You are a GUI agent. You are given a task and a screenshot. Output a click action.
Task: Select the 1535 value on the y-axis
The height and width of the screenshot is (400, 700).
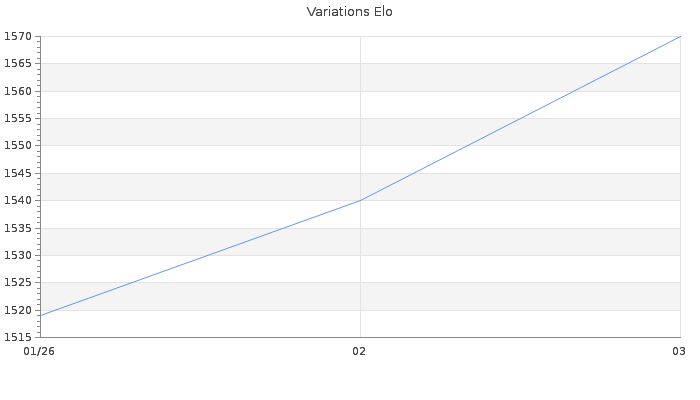(19, 228)
